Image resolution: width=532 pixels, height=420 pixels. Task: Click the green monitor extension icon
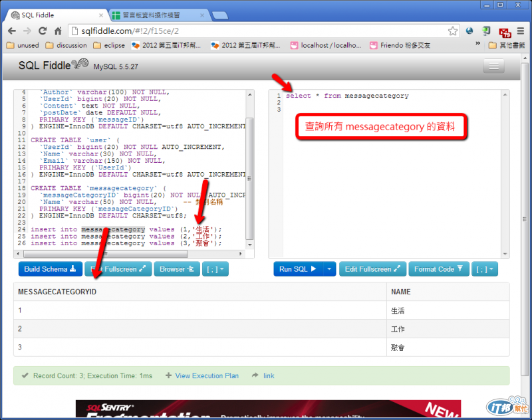tap(486, 31)
